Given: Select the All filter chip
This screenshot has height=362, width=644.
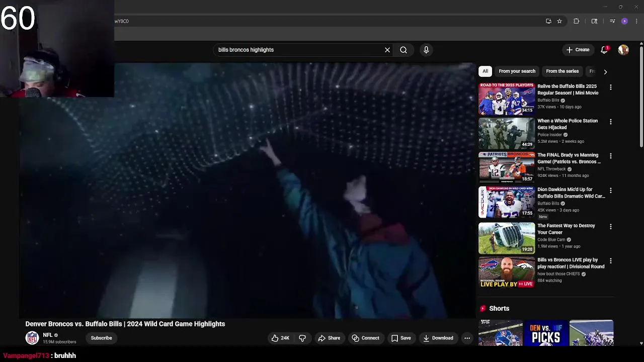Looking at the screenshot, I should (485, 71).
